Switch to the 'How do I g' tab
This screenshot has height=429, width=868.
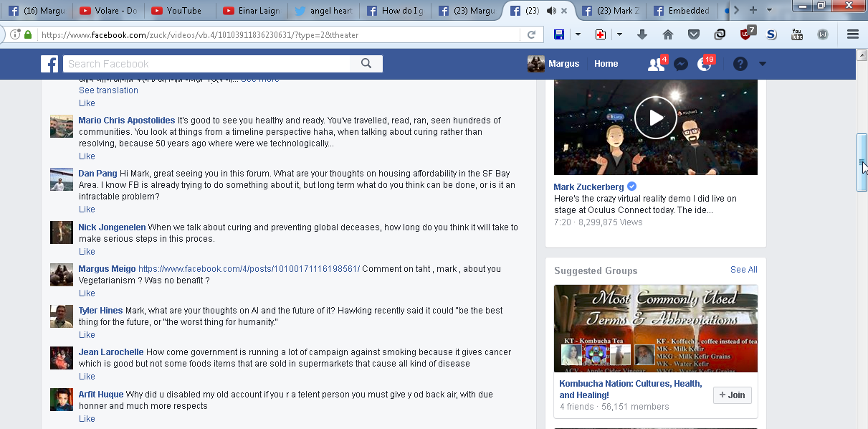click(395, 11)
